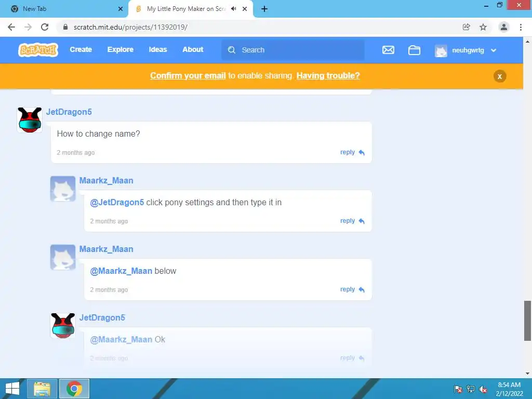The width and height of the screenshot is (532, 399).
Task: Click @Maarkz_Maan mention in 'Ok' comment
Action: (121, 340)
